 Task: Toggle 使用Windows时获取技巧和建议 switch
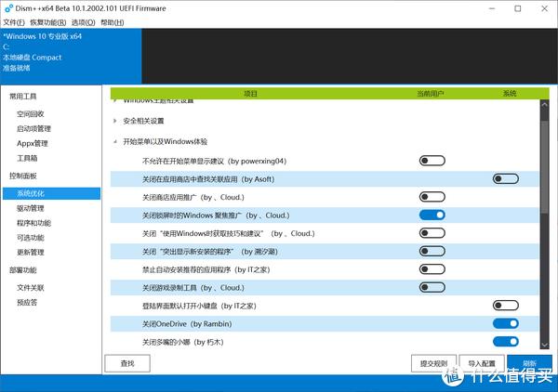coord(432,233)
